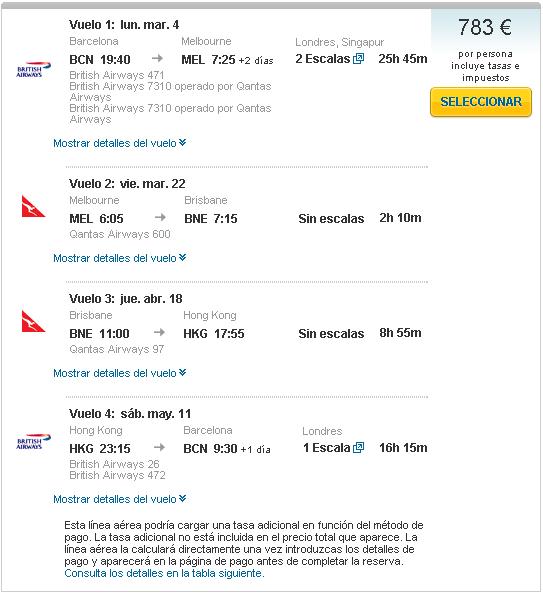Click the 2 Escalas stopover text
This screenshot has height=595, width=543.
pyautogui.click(x=323, y=59)
